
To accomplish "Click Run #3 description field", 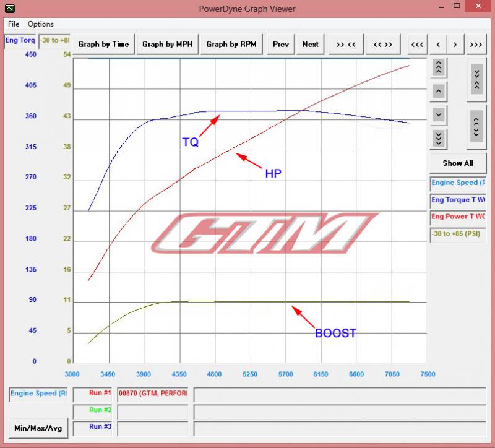I will [x=340, y=429].
